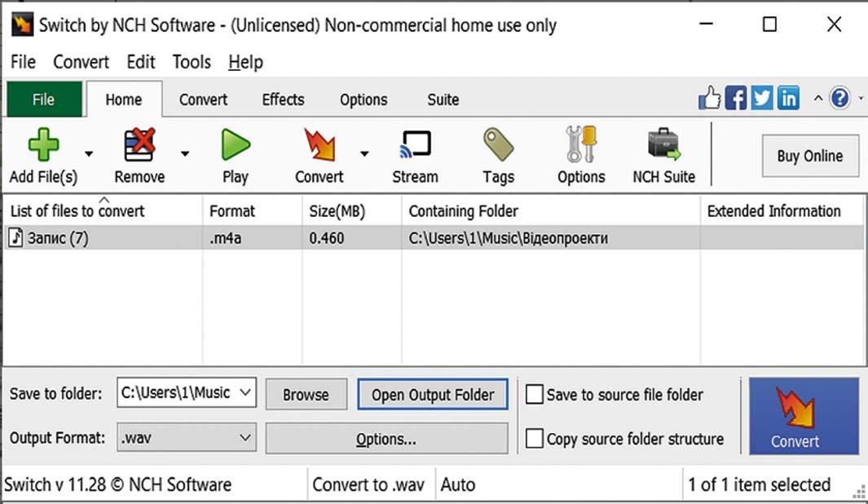
Task: Click 'Convert to .wav' in status bar
Action: point(368,484)
